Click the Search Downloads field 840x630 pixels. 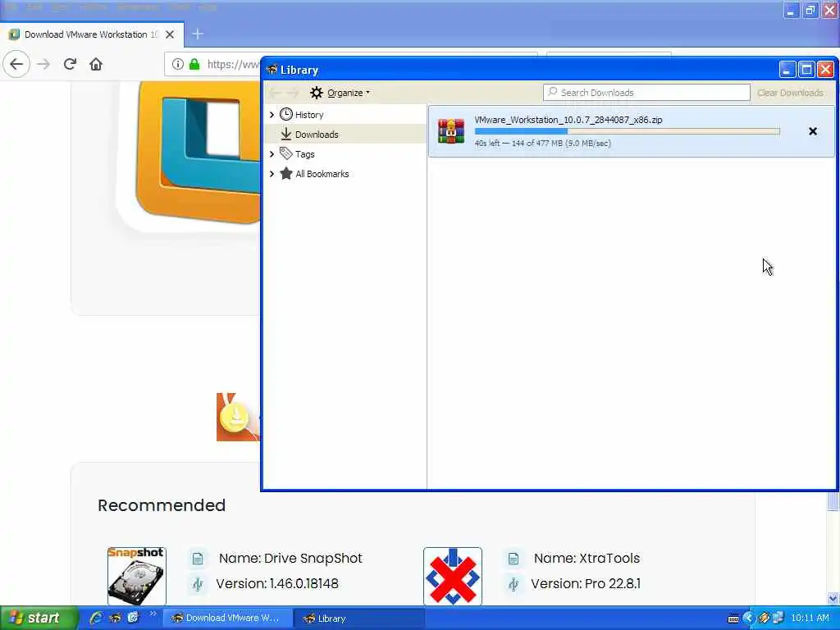pos(646,93)
